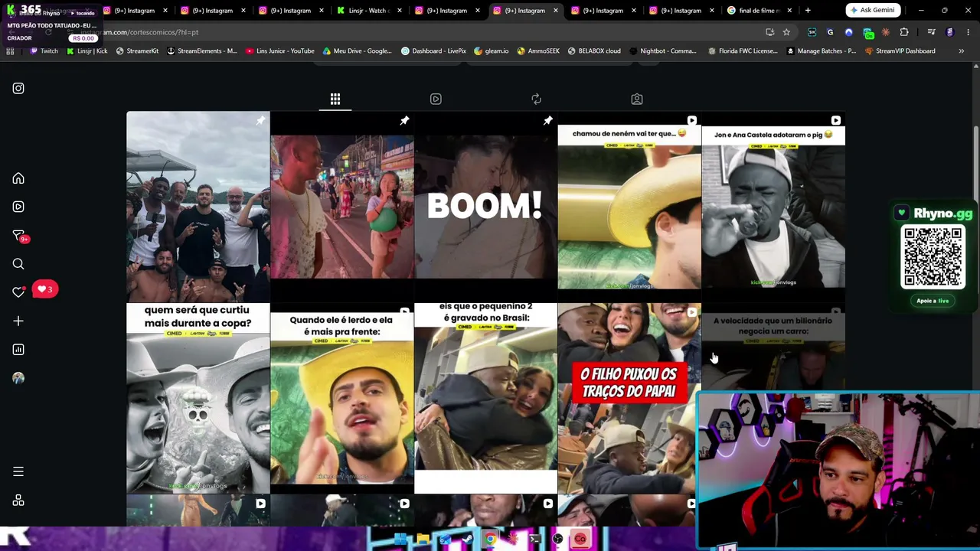The height and width of the screenshot is (551, 980).
Task: Open the hamburger More menu in sidebar
Action: (18, 471)
